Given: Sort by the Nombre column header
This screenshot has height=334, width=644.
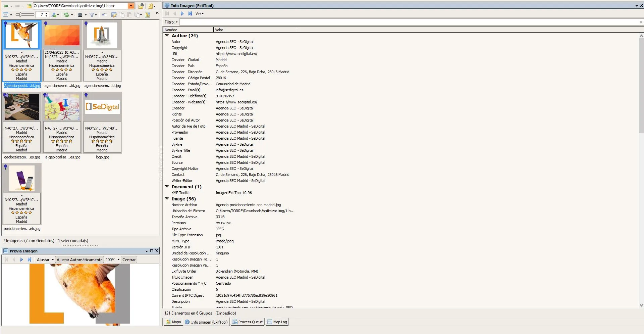Looking at the screenshot, I should pyautogui.click(x=188, y=30).
